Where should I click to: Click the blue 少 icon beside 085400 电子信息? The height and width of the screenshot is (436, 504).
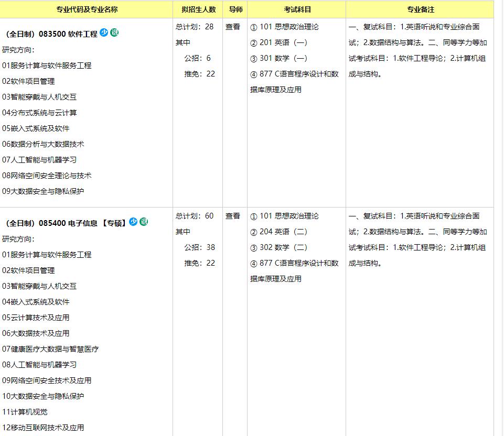click(x=133, y=222)
